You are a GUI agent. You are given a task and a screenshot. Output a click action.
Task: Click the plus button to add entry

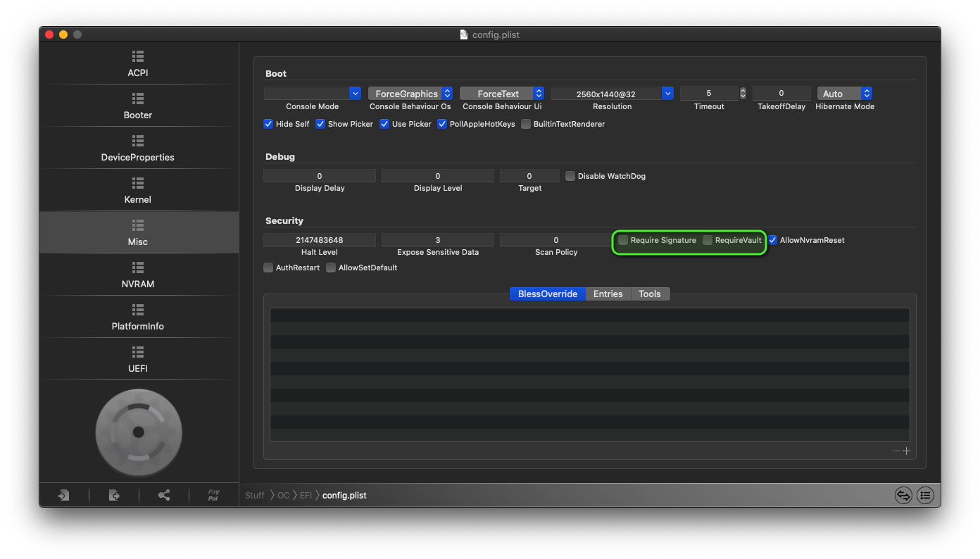click(906, 451)
